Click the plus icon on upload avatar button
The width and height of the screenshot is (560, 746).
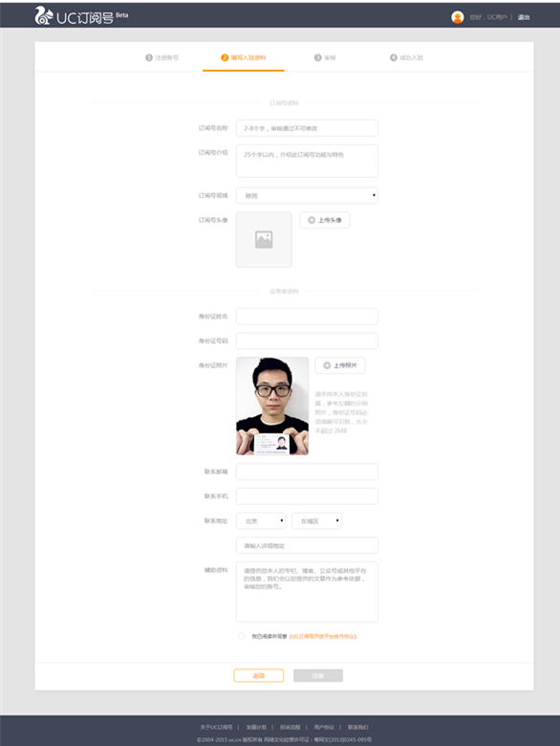pos(312,220)
